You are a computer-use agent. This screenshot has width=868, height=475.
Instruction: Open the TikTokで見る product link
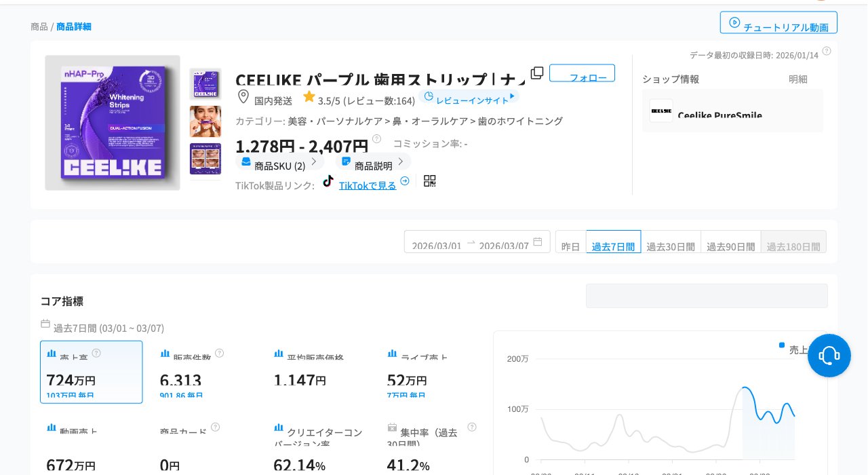(x=366, y=185)
